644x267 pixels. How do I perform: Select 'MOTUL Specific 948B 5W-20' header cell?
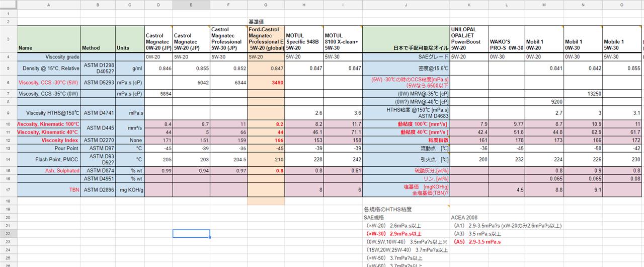[304, 39]
